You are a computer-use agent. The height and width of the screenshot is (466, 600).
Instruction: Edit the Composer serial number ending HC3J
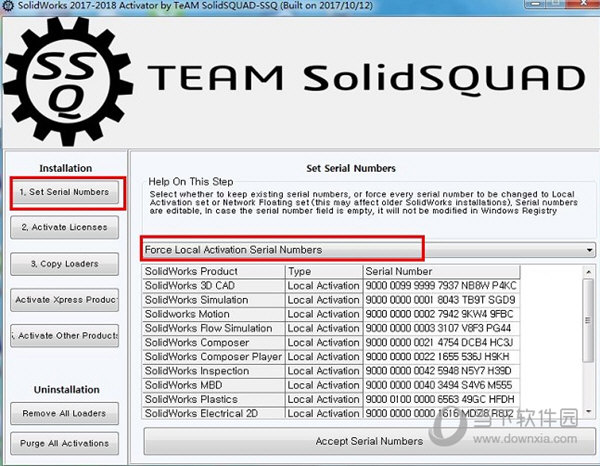441,342
